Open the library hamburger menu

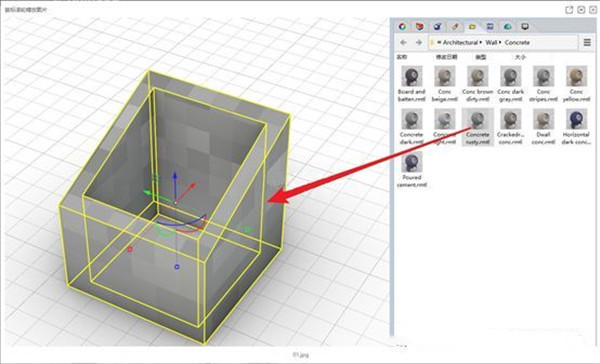pos(587,42)
